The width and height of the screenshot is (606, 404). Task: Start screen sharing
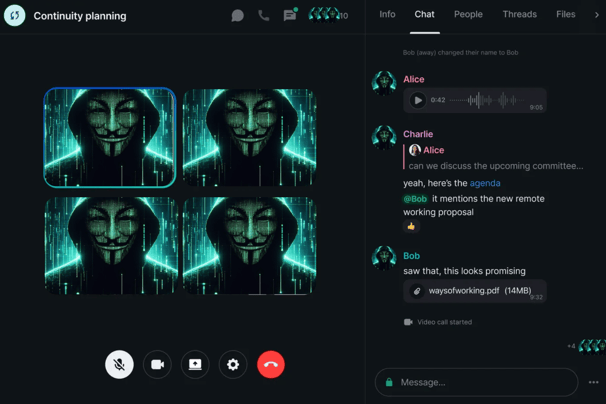click(x=195, y=365)
